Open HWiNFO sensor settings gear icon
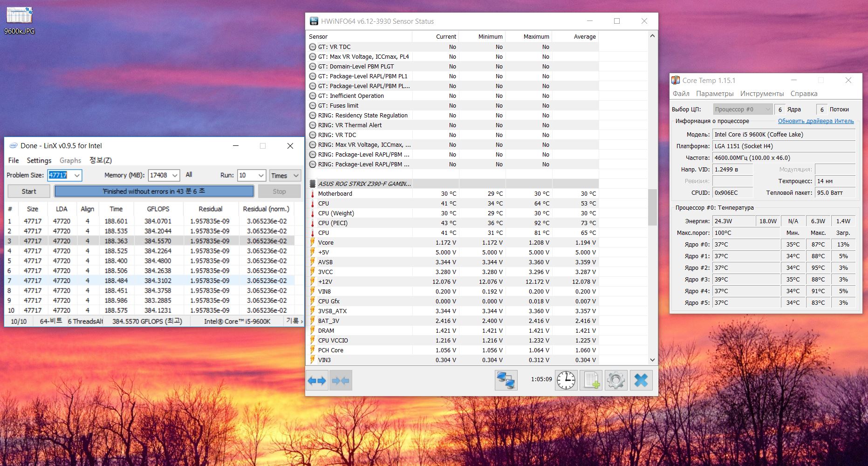The image size is (868, 466). (x=616, y=380)
